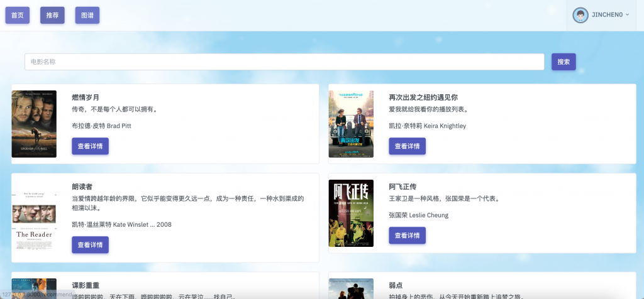Click the 燃情岁月 movie title

click(x=86, y=97)
